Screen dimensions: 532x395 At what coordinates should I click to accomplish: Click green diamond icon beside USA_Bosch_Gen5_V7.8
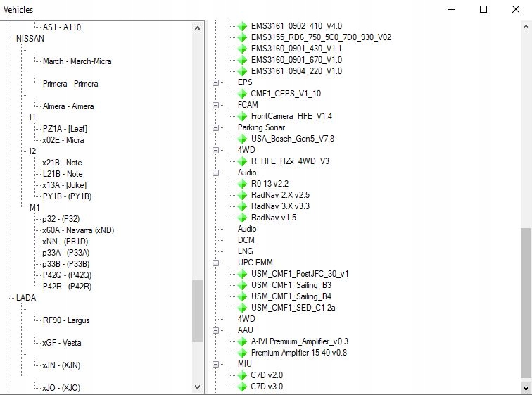coord(242,139)
